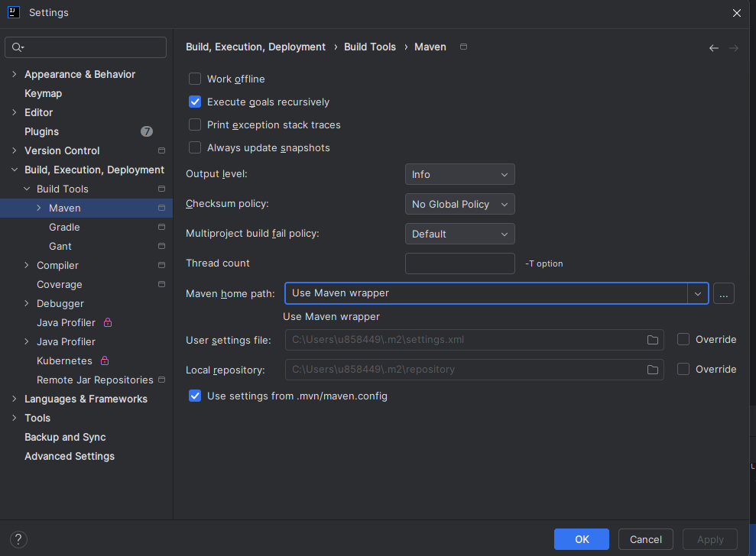756x556 pixels.
Task: Click the forward navigation arrow
Action: [x=734, y=47]
